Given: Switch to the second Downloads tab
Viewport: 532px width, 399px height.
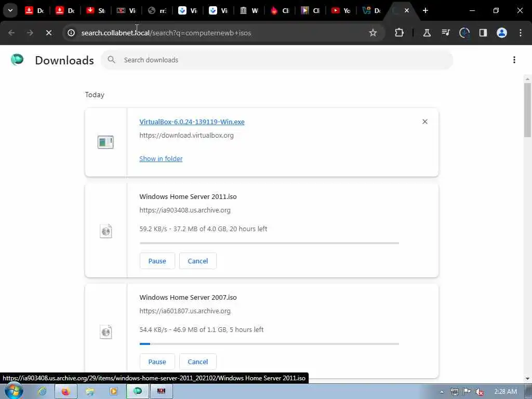Looking at the screenshot, I should point(65,10).
